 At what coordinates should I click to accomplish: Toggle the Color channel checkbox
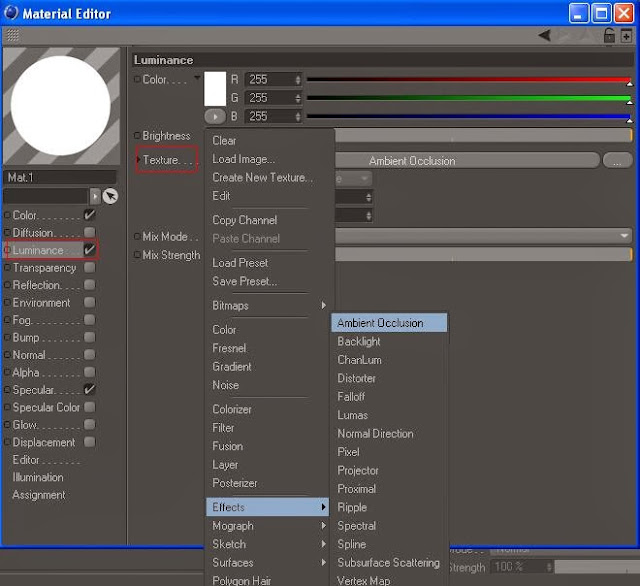89,215
